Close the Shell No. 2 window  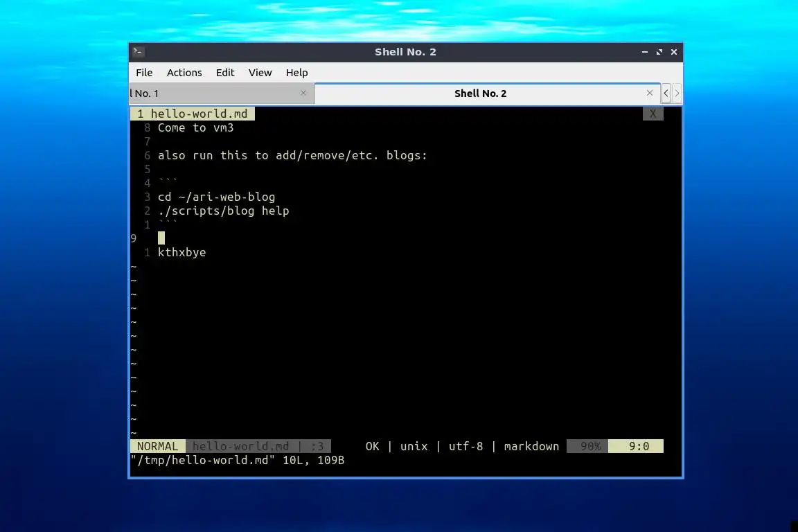click(x=674, y=52)
